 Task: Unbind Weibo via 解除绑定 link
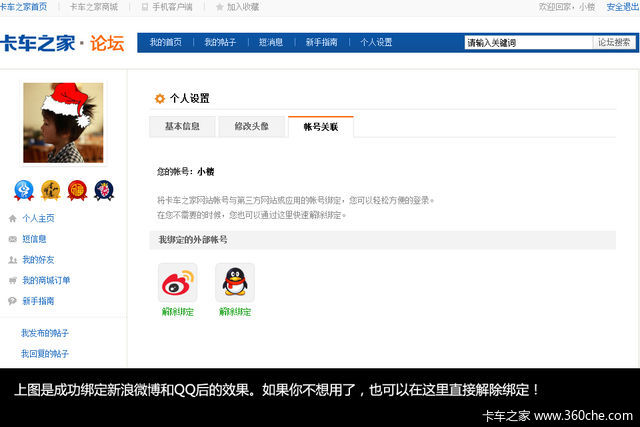177,312
